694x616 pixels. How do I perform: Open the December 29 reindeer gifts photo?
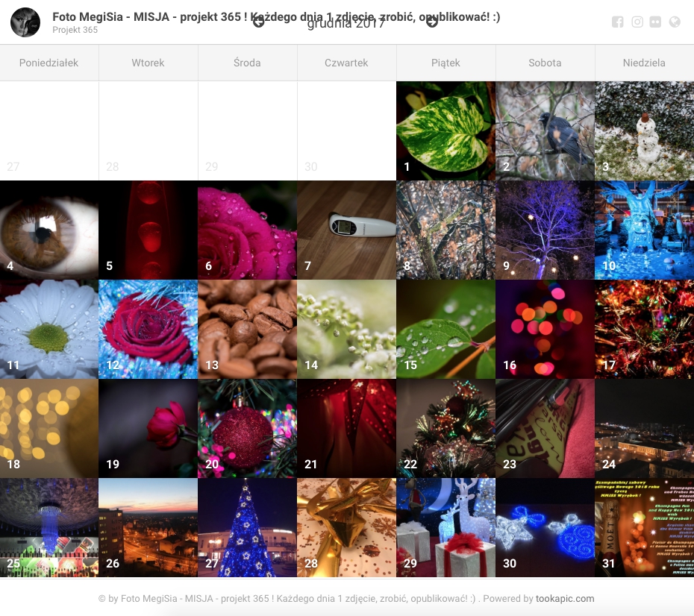446,527
